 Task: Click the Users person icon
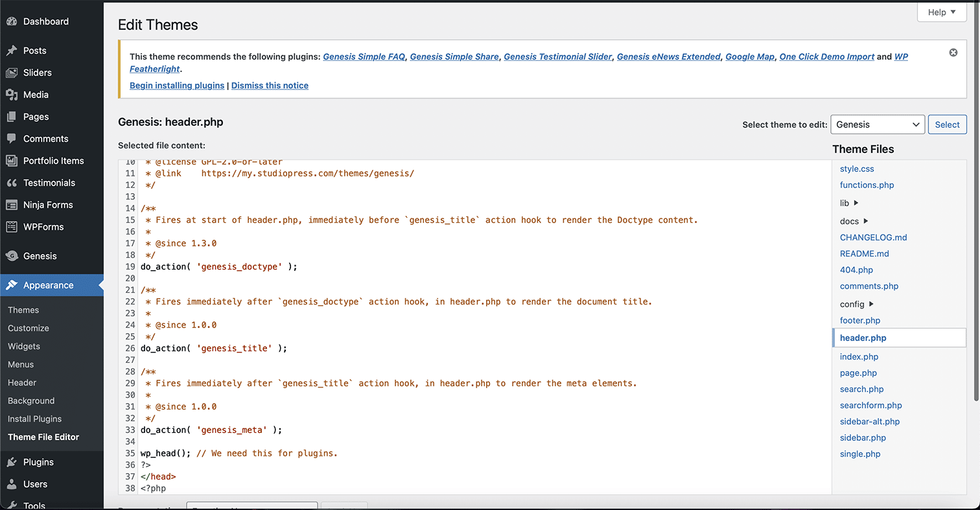12,484
